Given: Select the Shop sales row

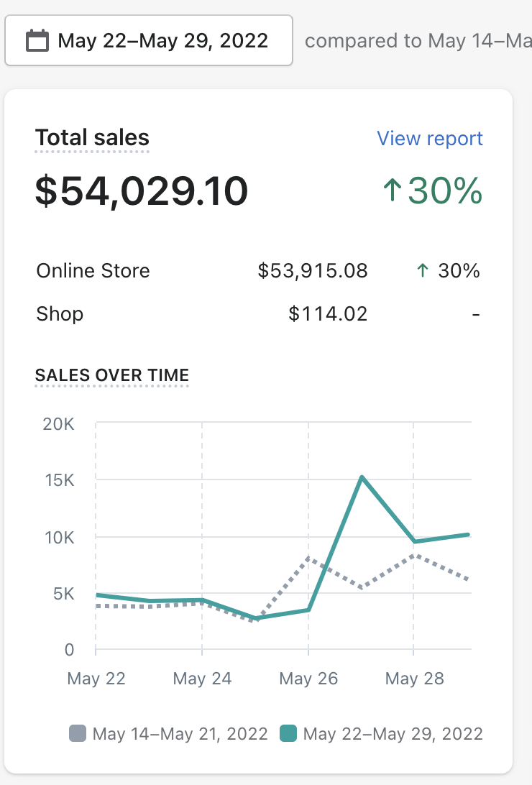Looking at the screenshot, I should coord(258,314).
